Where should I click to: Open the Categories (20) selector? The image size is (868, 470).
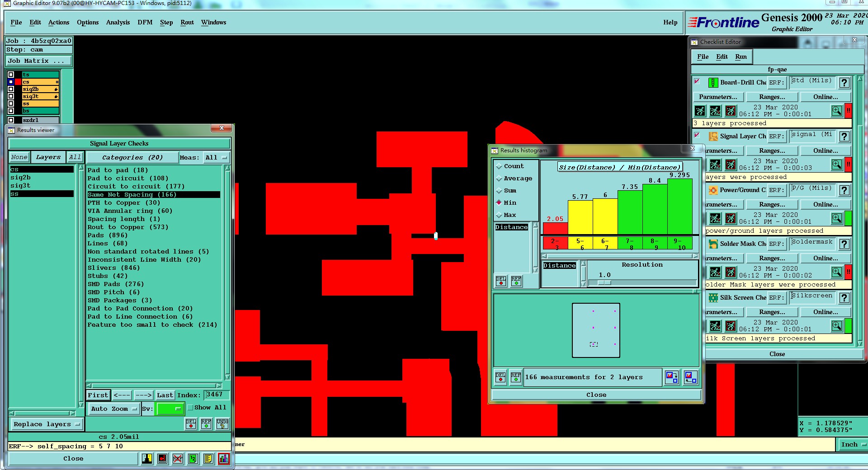click(132, 157)
